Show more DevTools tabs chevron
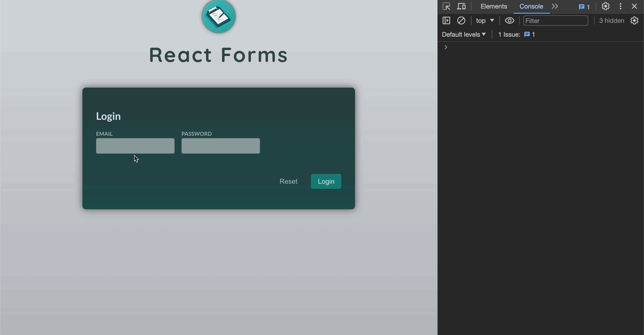644x335 pixels. pyautogui.click(x=555, y=6)
